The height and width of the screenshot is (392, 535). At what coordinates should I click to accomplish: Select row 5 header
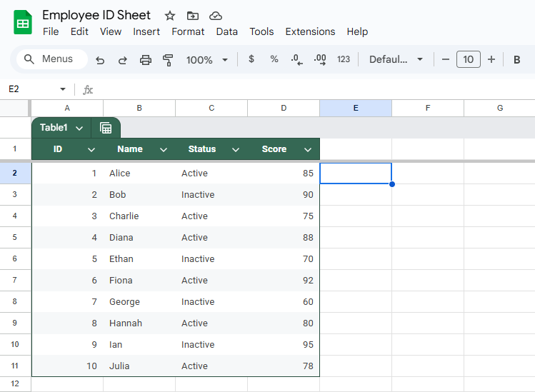(x=15, y=238)
